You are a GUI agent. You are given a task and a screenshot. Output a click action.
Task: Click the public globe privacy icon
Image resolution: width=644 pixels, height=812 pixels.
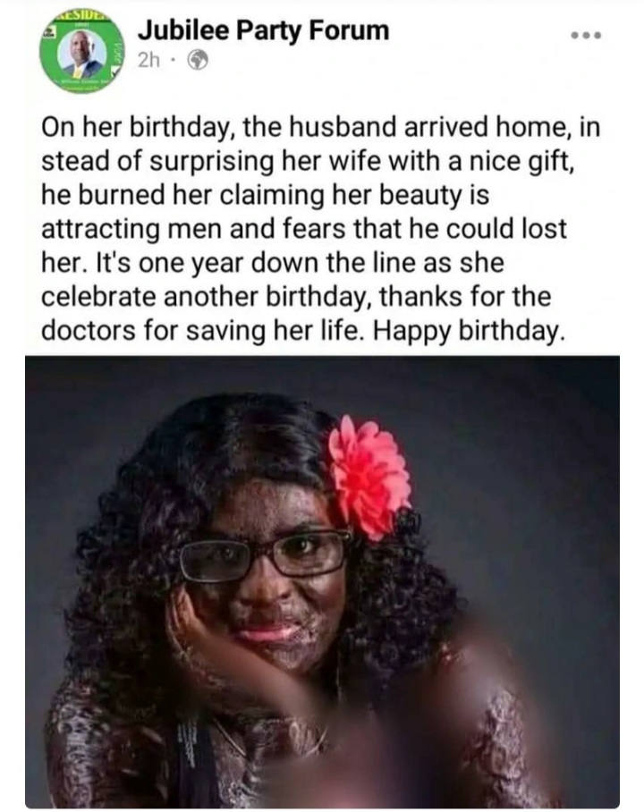click(198, 61)
